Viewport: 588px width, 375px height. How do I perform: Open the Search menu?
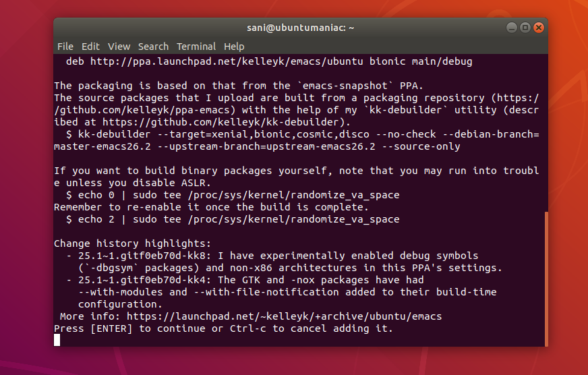point(153,47)
